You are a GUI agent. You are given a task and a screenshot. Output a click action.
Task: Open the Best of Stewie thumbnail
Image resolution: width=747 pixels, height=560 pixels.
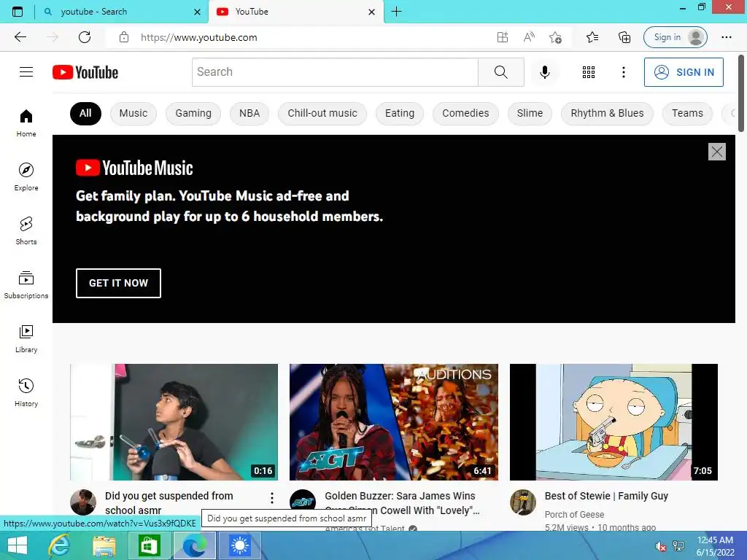614,422
